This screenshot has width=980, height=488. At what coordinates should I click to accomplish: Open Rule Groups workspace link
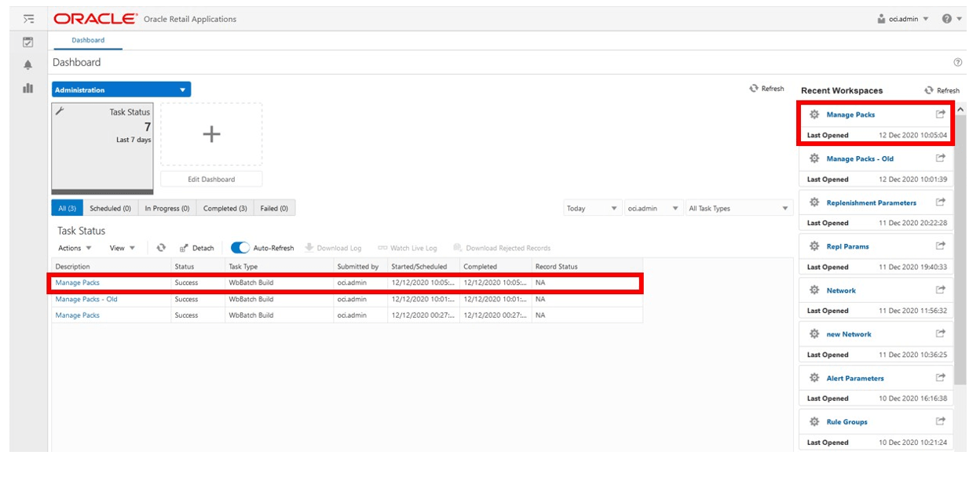click(847, 422)
